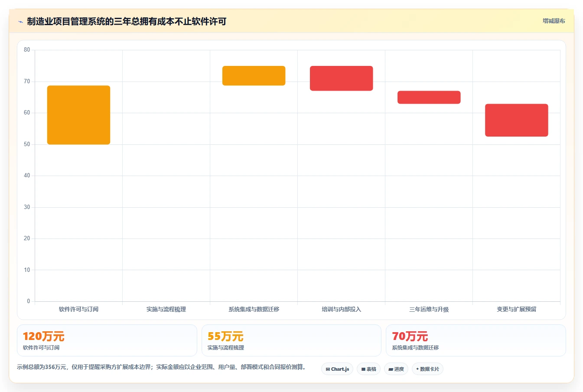Click the y-axis value 80
The width and height of the screenshot is (583, 392).
(27, 50)
